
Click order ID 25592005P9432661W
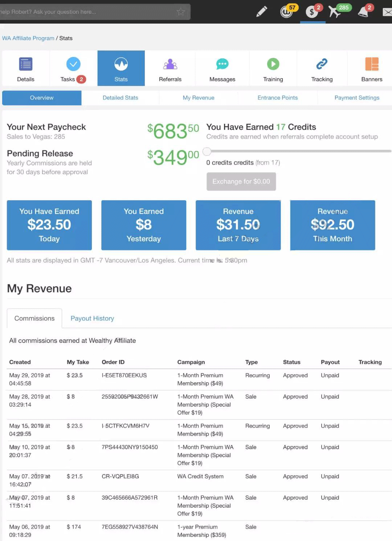[130, 397]
